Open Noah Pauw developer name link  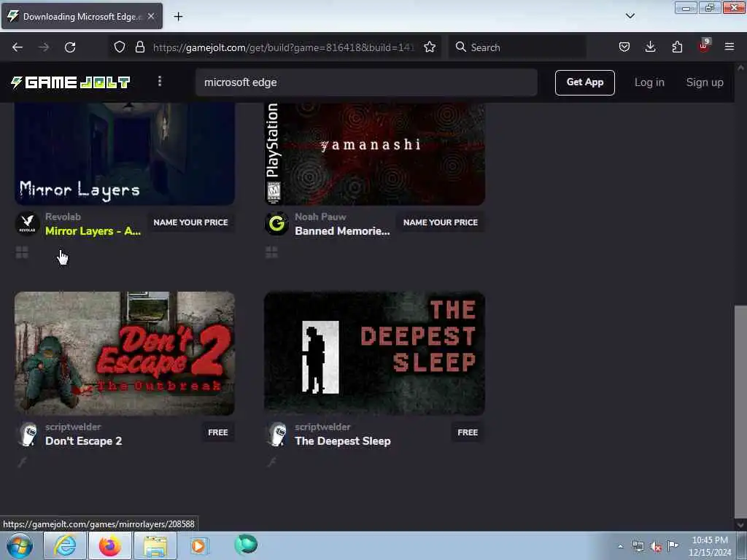coord(320,217)
